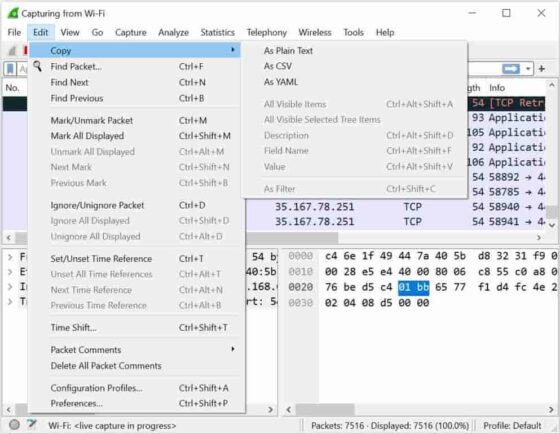Click the Info column header
Screen dimensions: 560x434
[497, 88]
